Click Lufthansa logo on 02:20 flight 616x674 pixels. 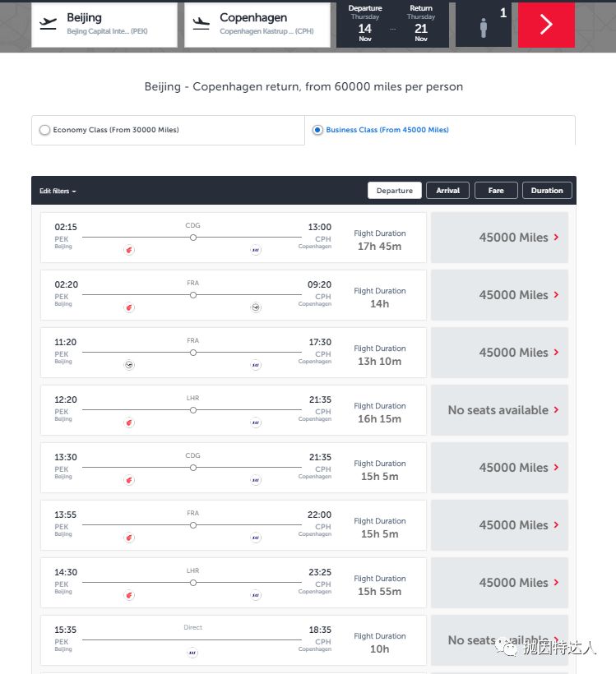coord(256,307)
